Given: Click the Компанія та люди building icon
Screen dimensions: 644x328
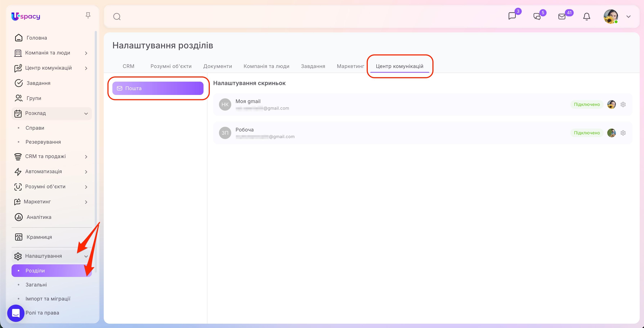Looking at the screenshot, I should [18, 53].
